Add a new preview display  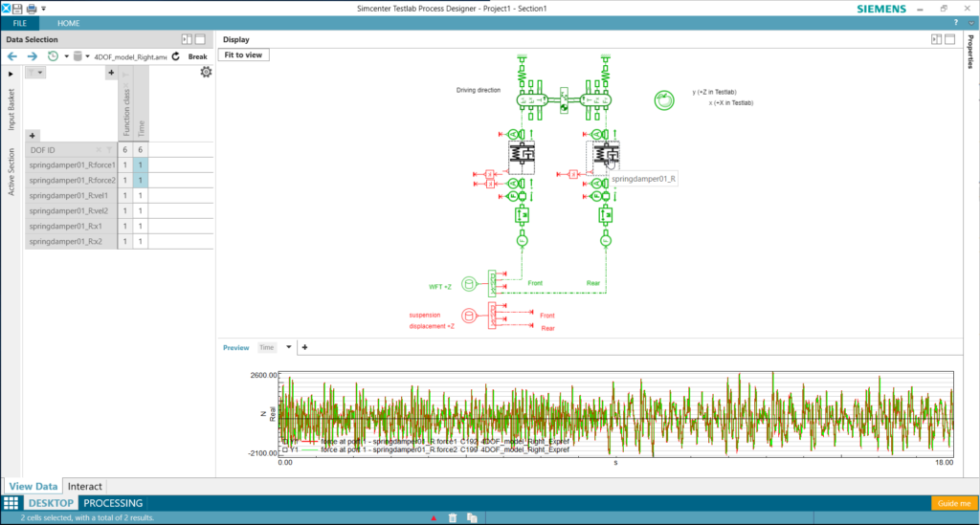(305, 347)
